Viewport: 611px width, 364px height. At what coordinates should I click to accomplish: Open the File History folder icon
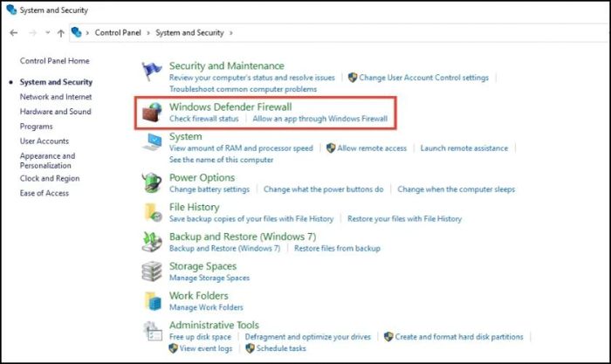(x=153, y=212)
